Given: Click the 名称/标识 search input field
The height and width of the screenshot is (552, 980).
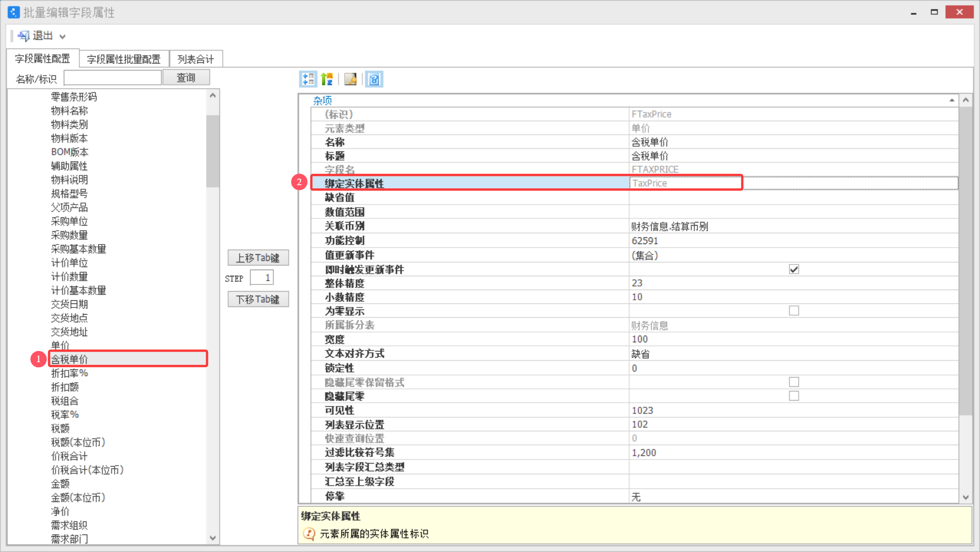Looking at the screenshot, I should (112, 78).
